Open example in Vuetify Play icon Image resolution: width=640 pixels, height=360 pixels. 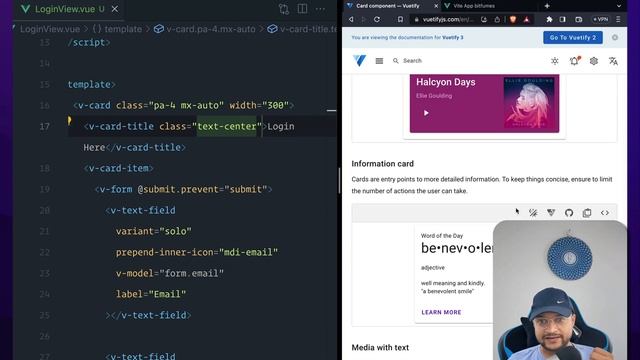click(x=551, y=213)
